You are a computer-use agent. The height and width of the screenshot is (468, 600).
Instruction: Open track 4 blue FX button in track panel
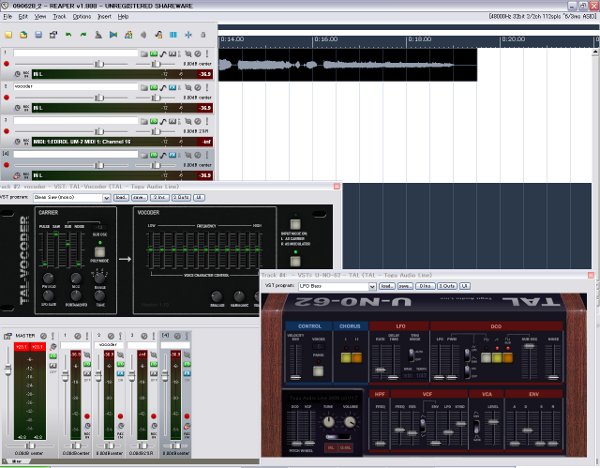point(173,155)
